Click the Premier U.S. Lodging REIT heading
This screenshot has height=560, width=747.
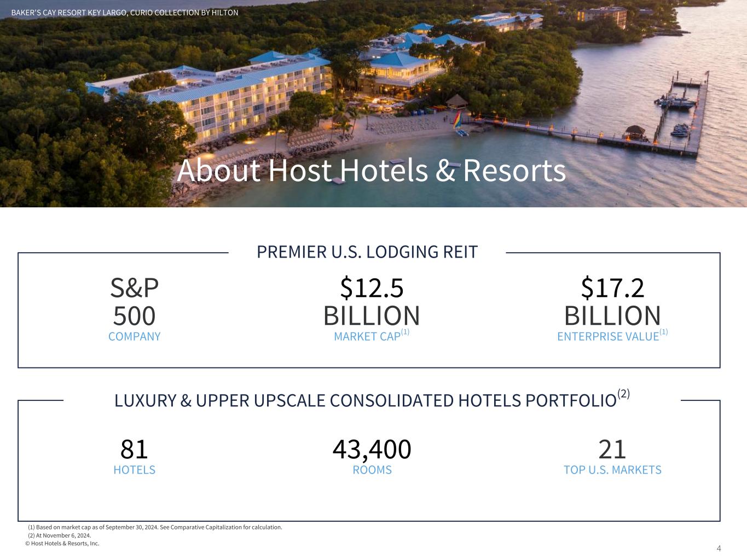coord(367,252)
